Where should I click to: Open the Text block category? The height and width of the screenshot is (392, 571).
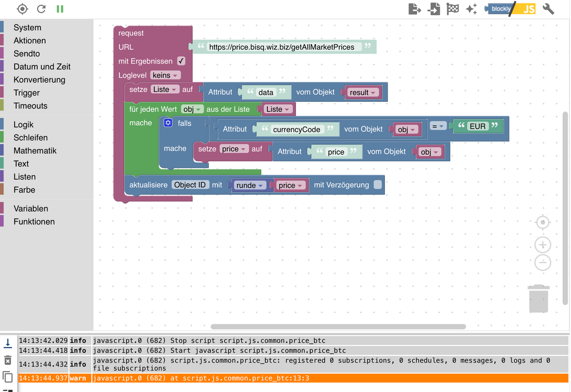point(21,164)
